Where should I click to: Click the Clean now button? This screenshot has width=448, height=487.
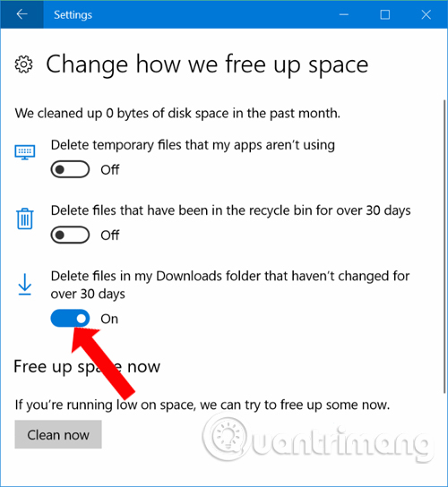click(58, 434)
